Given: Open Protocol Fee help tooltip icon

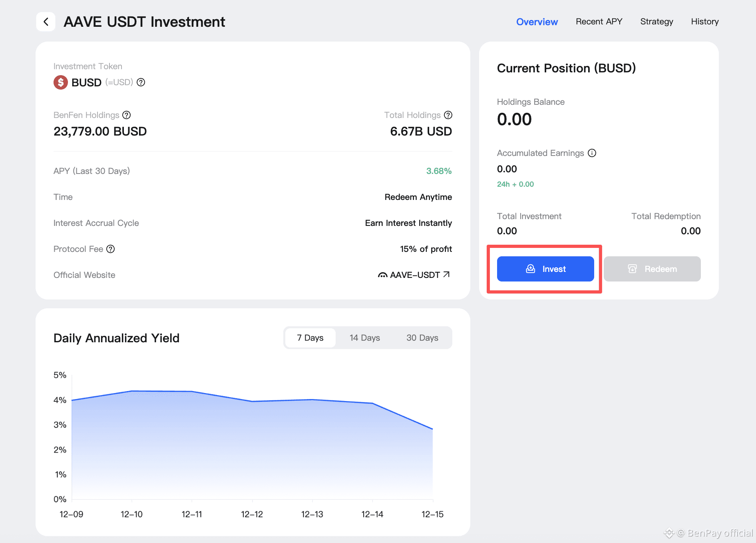Looking at the screenshot, I should point(111,249).
